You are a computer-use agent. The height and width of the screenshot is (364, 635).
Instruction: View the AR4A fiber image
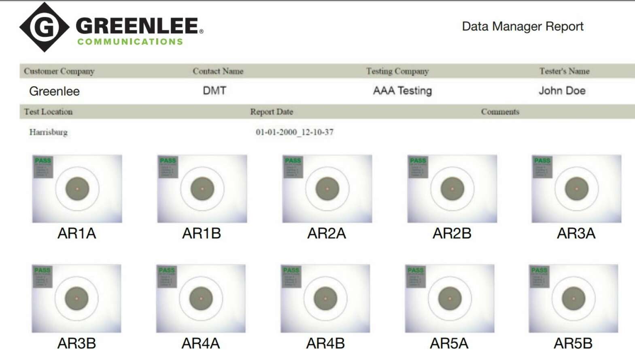click(201, 298)
